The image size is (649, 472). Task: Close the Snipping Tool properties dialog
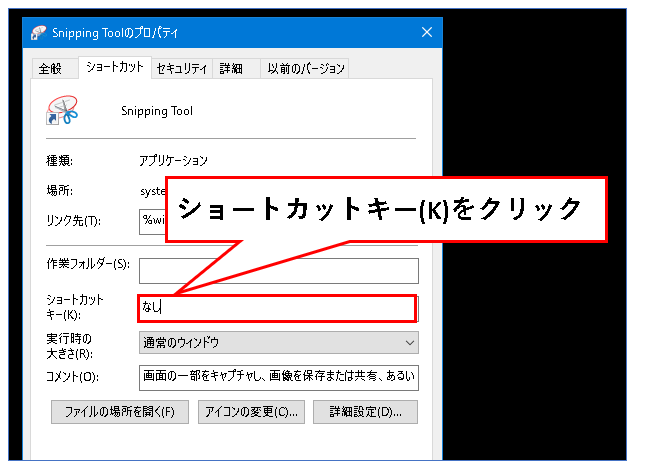pos(427,32)
